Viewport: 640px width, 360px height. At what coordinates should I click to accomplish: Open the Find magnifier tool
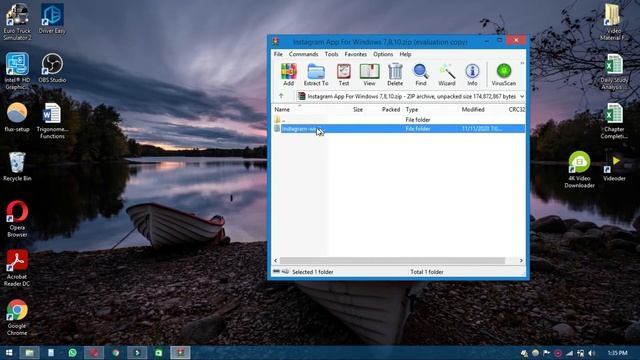click(420, 75)
